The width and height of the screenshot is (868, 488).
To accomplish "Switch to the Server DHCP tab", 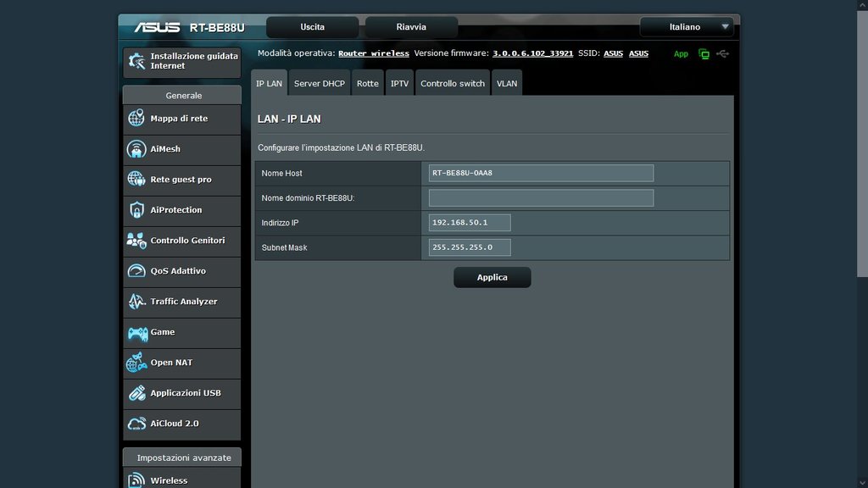I will [320, 84].
